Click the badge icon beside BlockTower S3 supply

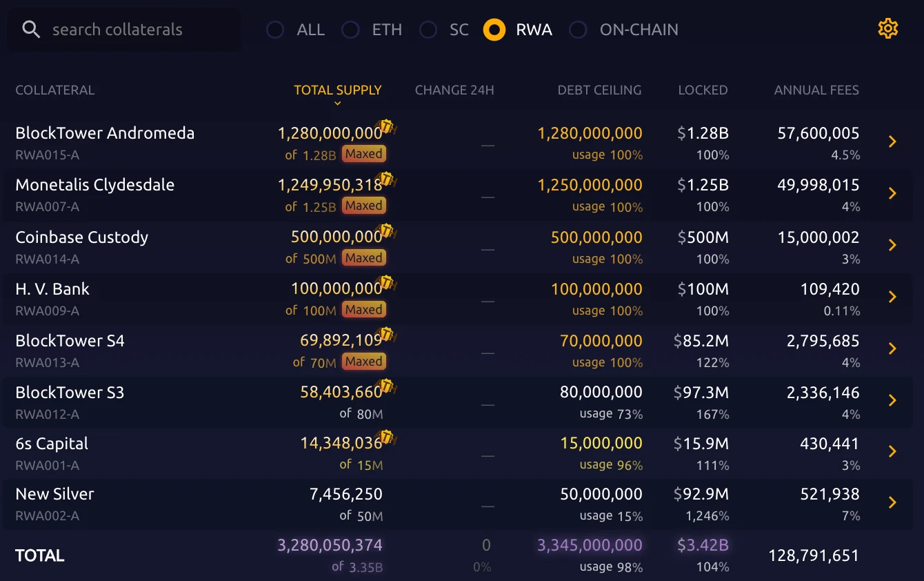point(388,386)
